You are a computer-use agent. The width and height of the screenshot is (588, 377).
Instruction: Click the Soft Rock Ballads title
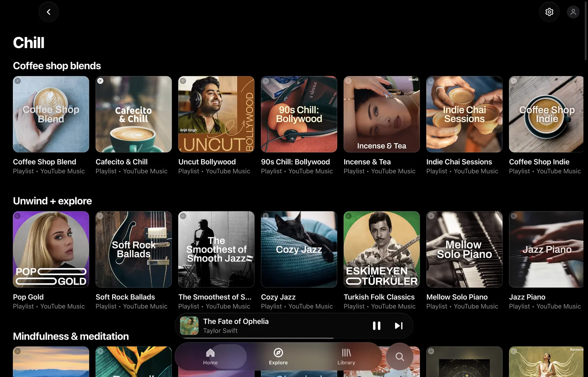click(x=125, y=297)
